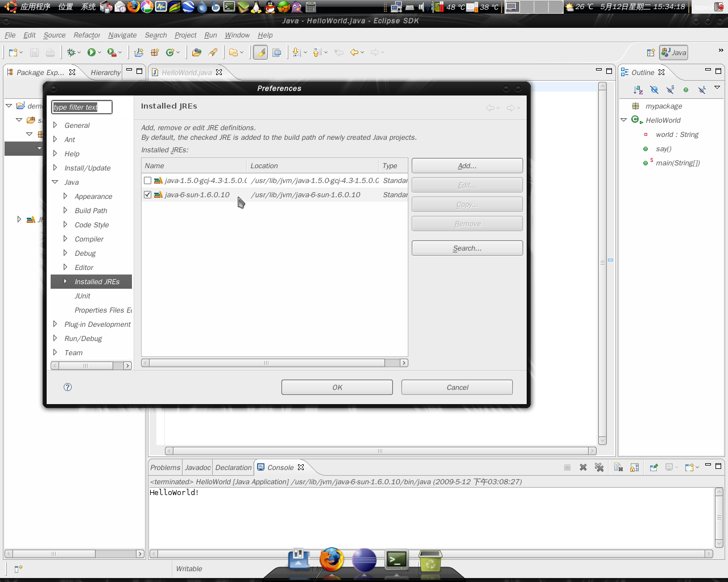
Task: Click the Print toolbar icon
Action: [50, 52]
